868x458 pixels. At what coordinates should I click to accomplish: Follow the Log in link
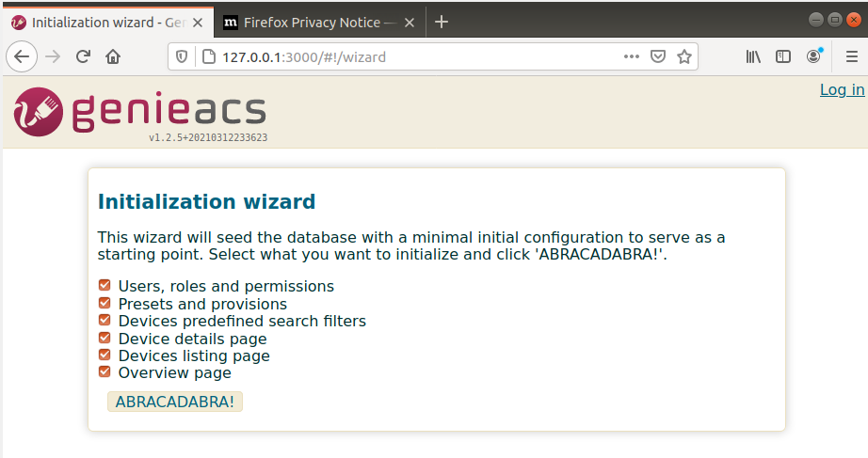tap(842, 89)
